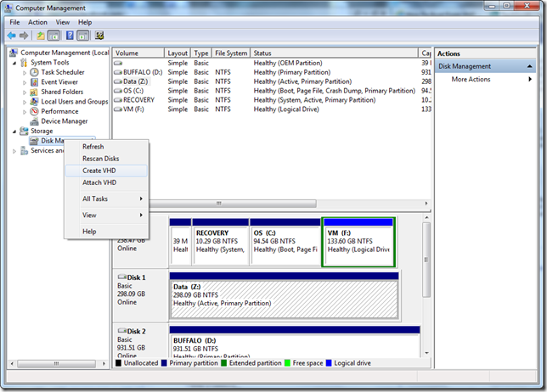This screenshot has width=547, height=392.
Task: Sort by the Layout column header
Action: point(178,53)
